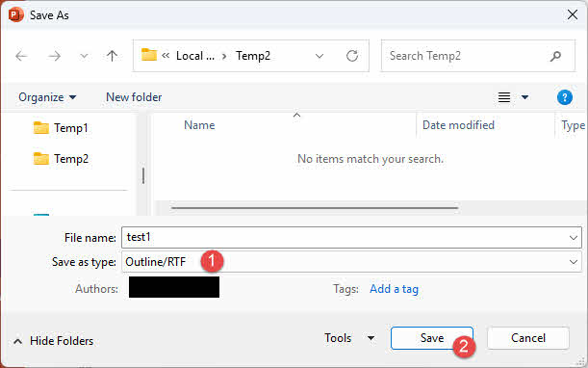Refresh the Temp2 folder view
This screenshot has width=588, height=368.
(352, 56)
